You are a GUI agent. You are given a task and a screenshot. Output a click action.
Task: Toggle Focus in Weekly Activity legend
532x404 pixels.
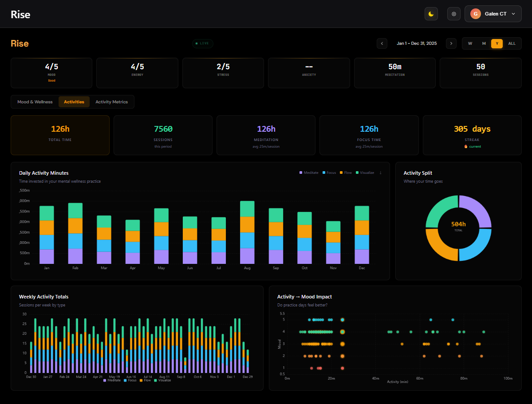click(130, 380)
